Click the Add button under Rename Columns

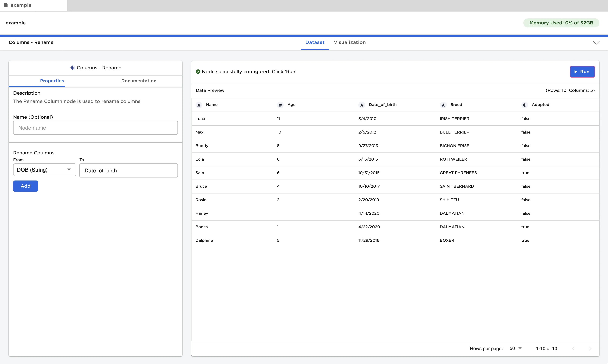pos(26,186)
